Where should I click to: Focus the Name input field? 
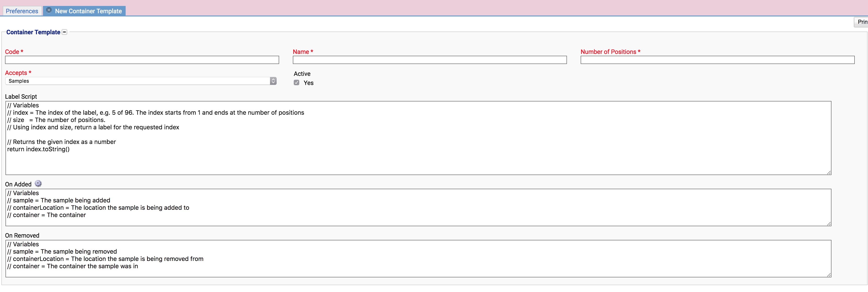coord(430,60)
